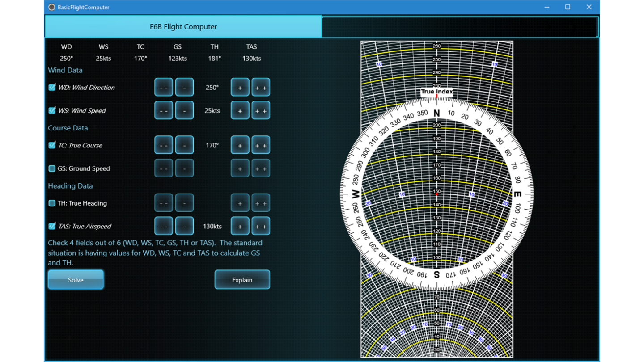Decrease True Course by one step (-)

coord(184,145)
